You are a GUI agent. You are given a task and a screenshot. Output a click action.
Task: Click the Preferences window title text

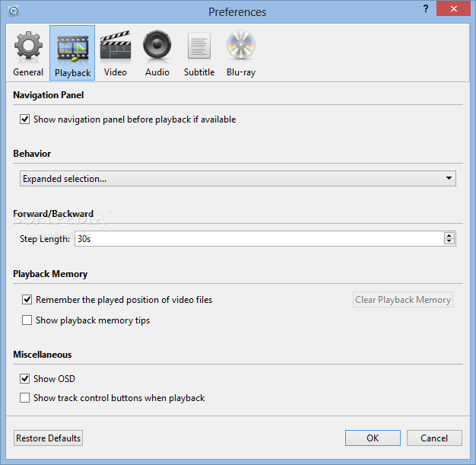pos(237,12)
